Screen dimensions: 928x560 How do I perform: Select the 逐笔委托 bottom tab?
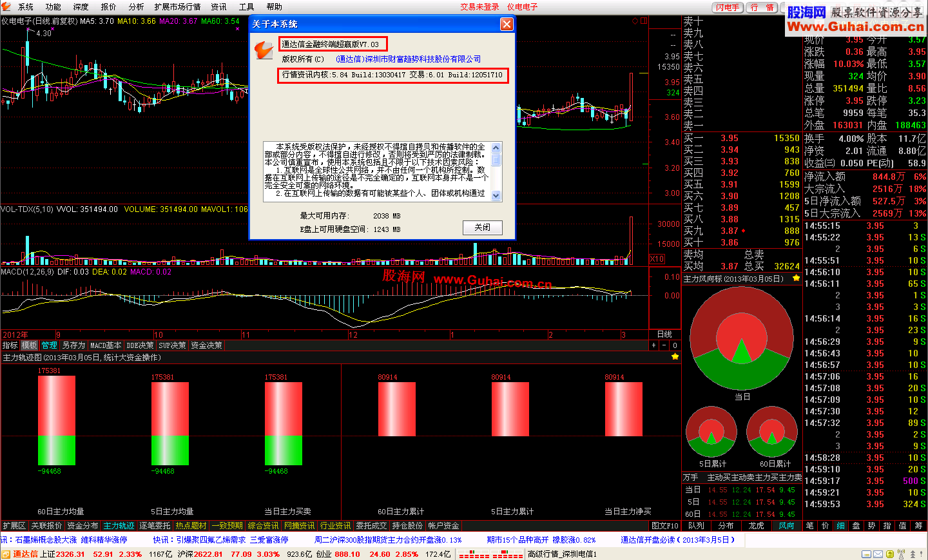click(155, 526)
